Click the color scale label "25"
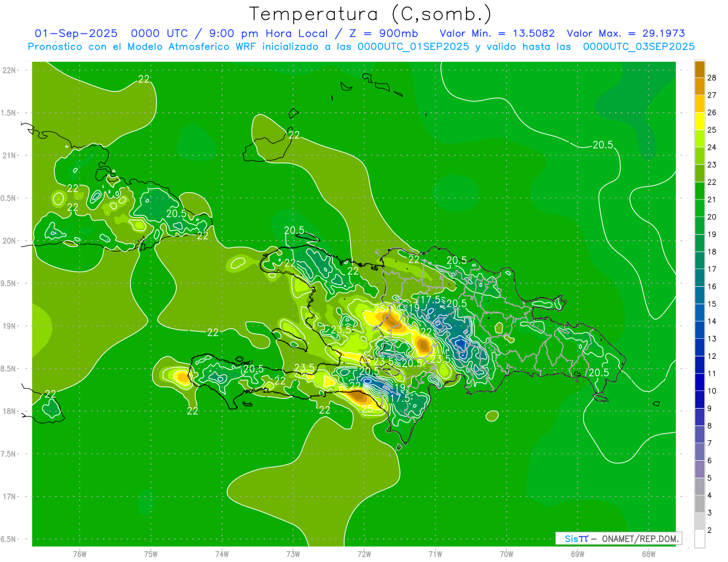 point(713,130)
